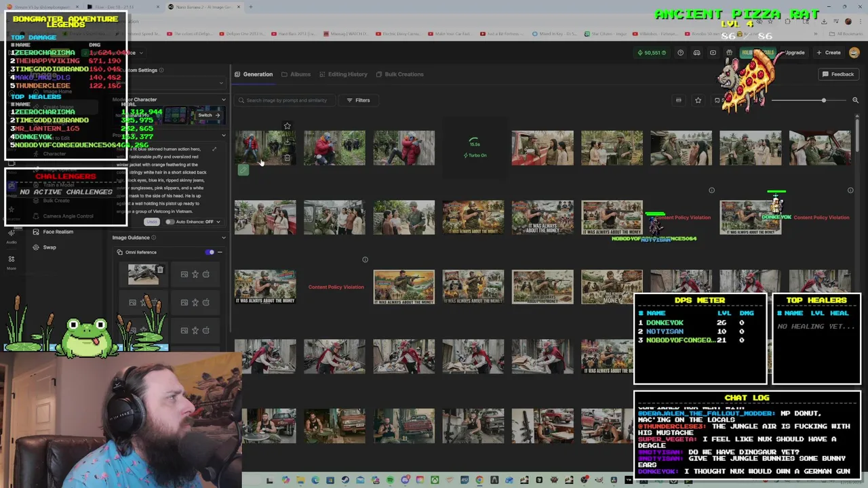
Task: Switch to the Albums tab
Action: [x=296, y=75]
